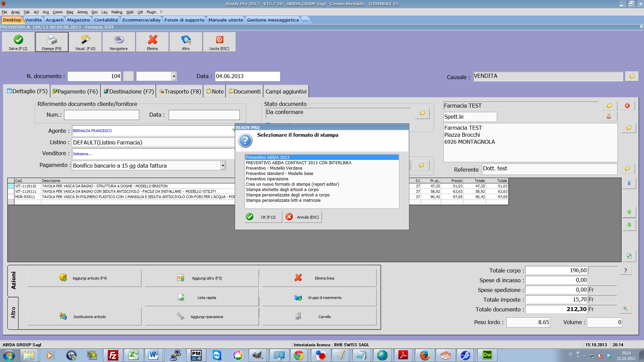Click Seleziona... in Venditore field
This screenshot has height=362, width=644.
(82, 154)
